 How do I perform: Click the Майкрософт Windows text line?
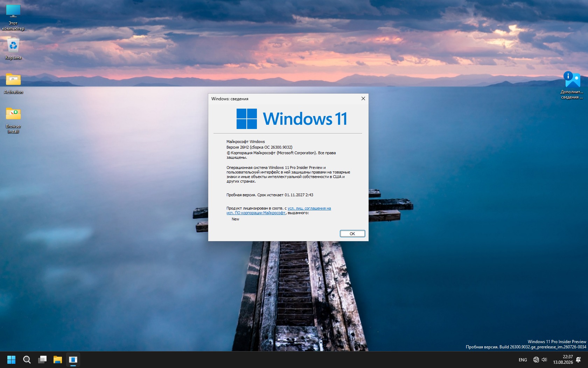coord(246,142)
